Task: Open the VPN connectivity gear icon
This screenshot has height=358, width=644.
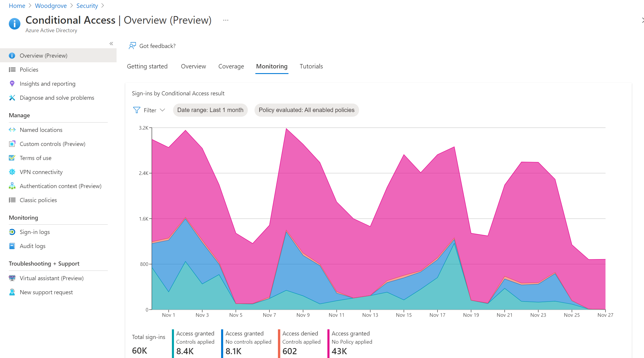Action: point(12,172)
